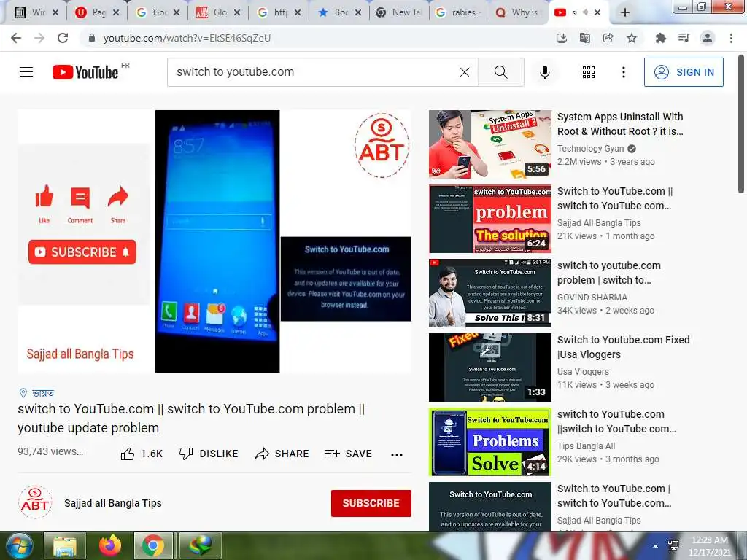Open 'Switch to YouTube.com ||' 21K views thumbnail
Viewport: 747px width, 560px height.
click(x=490, y=219)
